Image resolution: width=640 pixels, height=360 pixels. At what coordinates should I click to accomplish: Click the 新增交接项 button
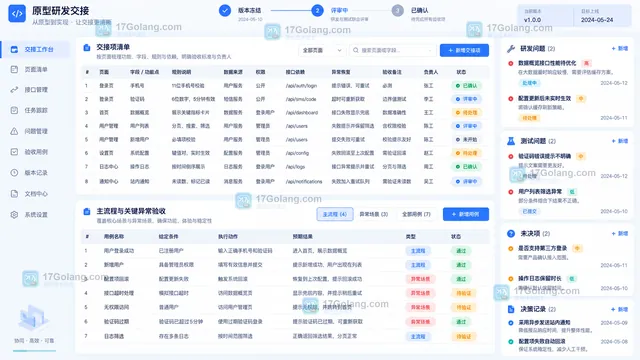(464, 50)
